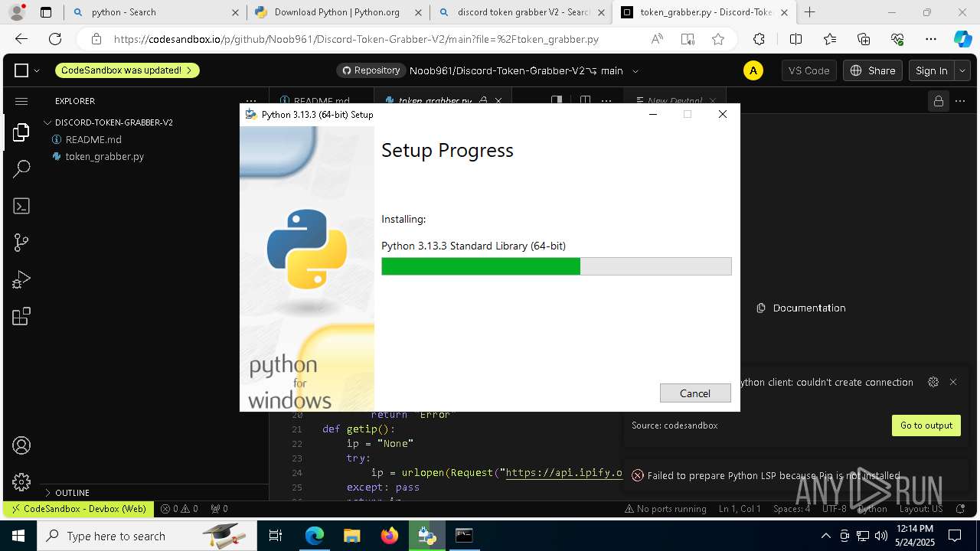Select the README.md editor tab
The height and width of the screenshot is (551, 980).
tap(322, 101)
